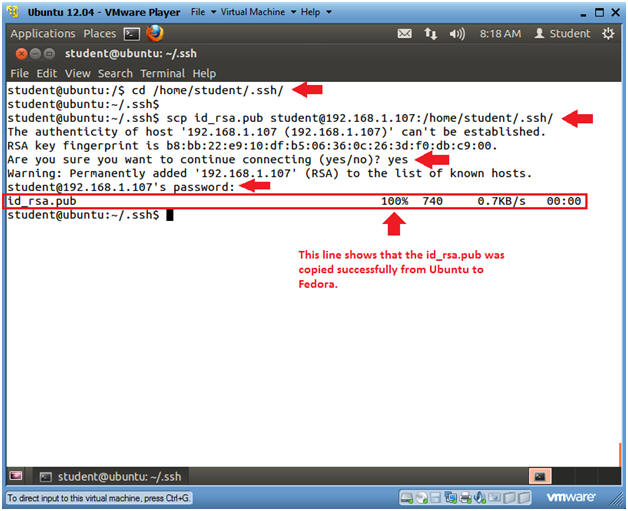
Task: Open the Terminal menu in menubar
Action: [x=163, y=74]
